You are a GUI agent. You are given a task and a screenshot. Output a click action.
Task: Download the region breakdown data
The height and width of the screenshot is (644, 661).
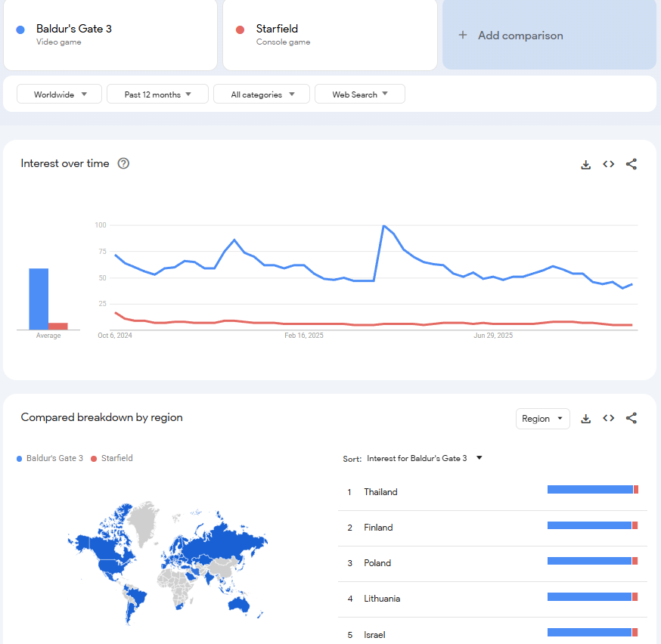(585, 418)
